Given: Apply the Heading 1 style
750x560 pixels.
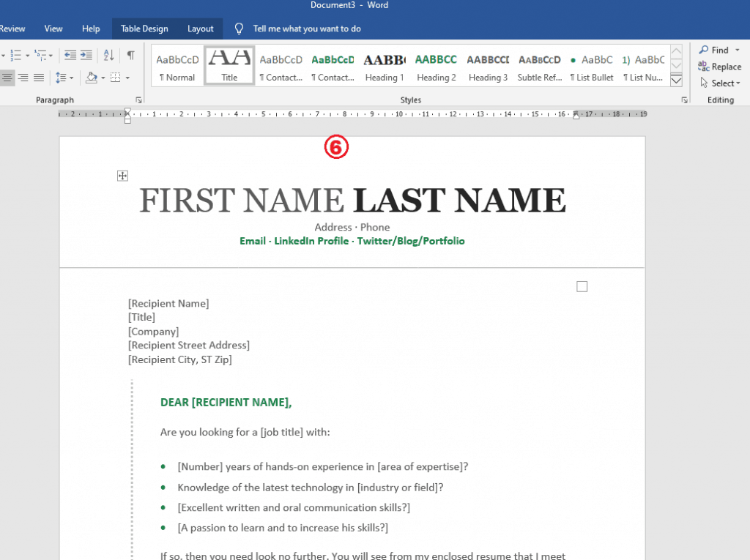Looking at the screenshot, I should point(385,66).
